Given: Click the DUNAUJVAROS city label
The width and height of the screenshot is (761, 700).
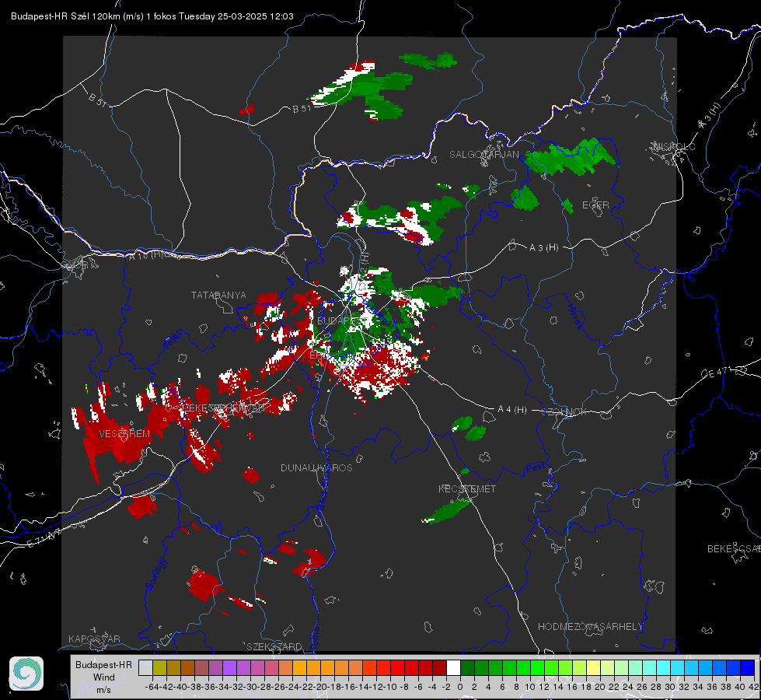Looking at the screenshot, I should (x=316, y=467).
